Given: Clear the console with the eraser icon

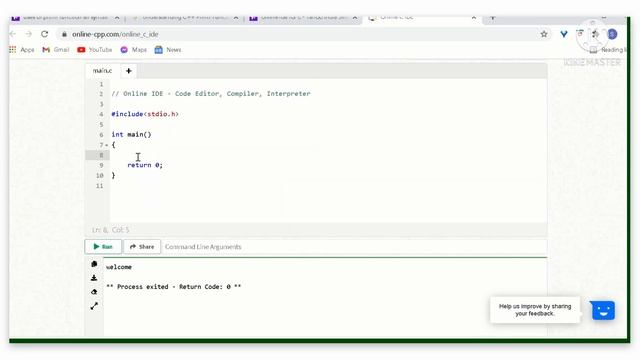Looking at the screenshot, I should point(94,292).
